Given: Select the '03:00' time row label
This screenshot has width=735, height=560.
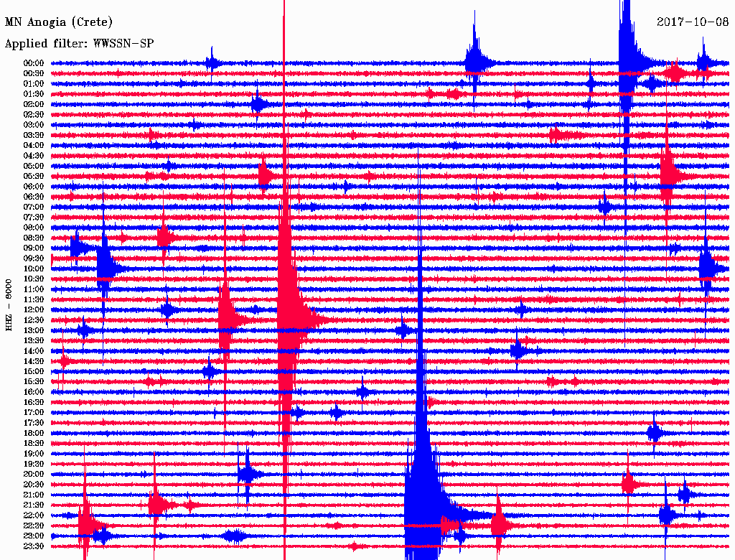Looking at the screenshot, I should (34, 125).
